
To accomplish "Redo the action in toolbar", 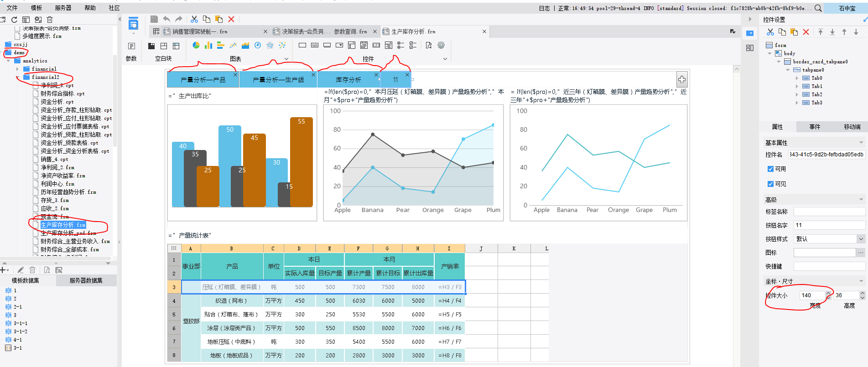I will coord(178,19).
